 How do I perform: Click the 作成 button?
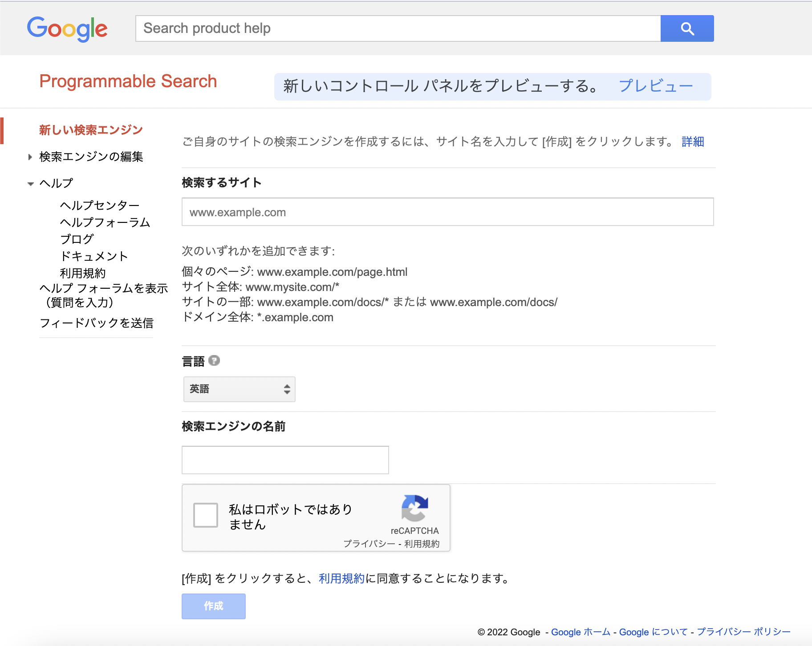click(214, 606)
